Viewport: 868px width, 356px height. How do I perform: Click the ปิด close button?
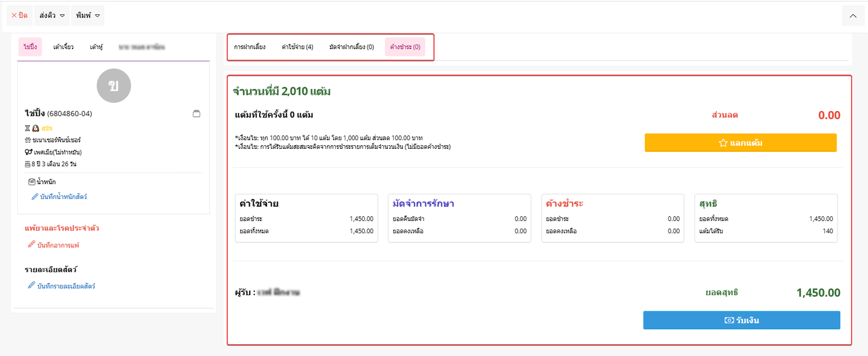19,16
